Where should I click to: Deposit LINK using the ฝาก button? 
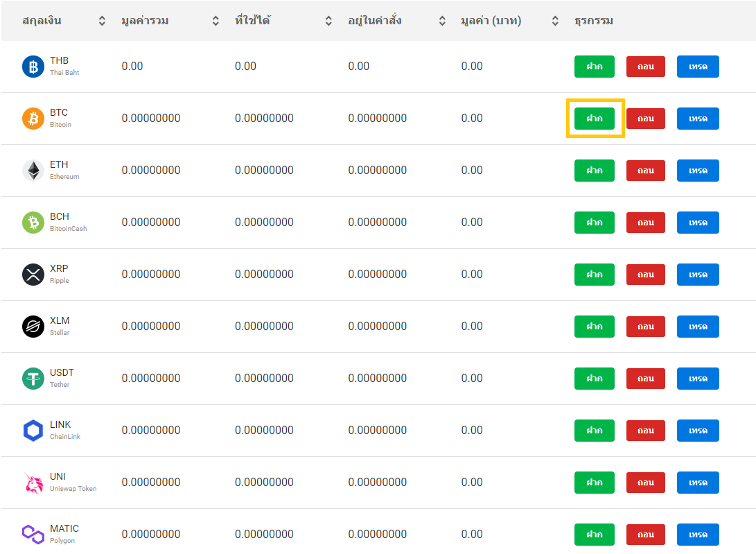click(595, 431)
